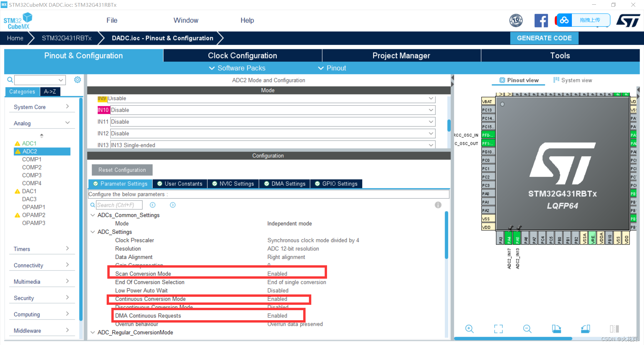Open the Facebook icon link
Screen dimensions: 644x345
(x=541, y=21)
